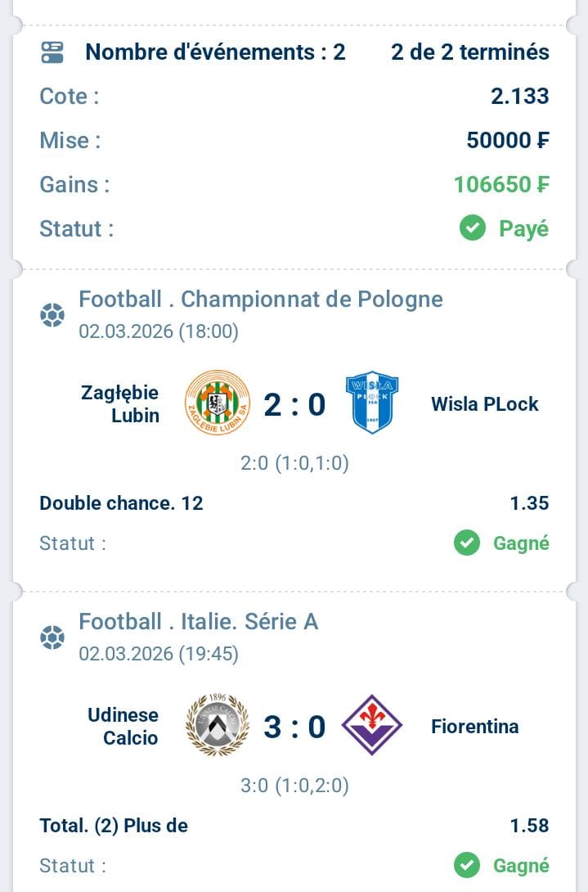Tap the Udinese Calcio club crest
The width and height of the screenshot is (588, 892).
tap(217, 725)
